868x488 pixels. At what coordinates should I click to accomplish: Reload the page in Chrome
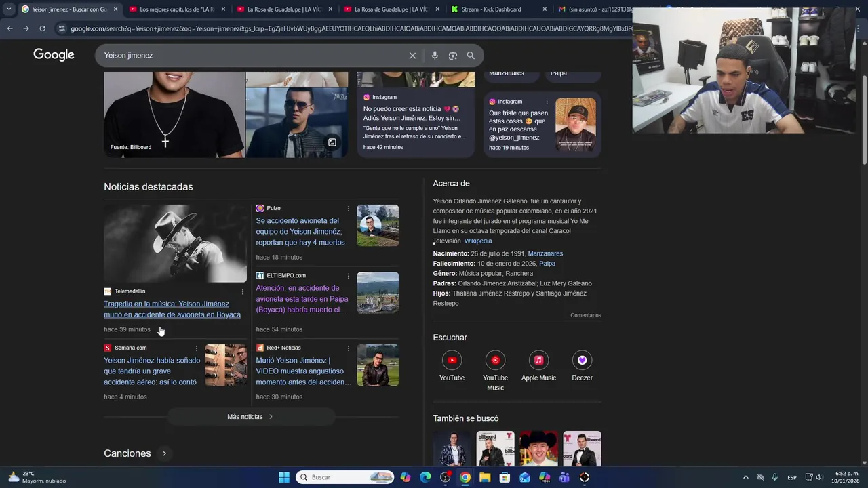point(42,28)
